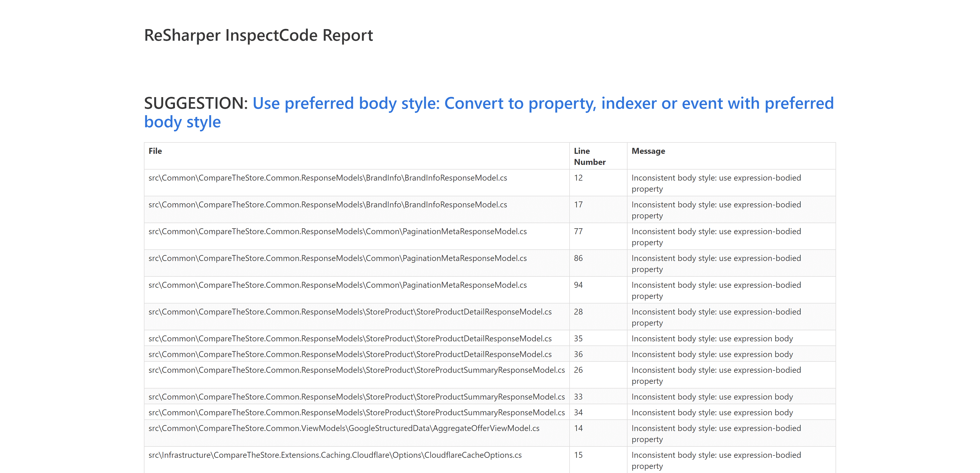
Task: Click 'use expression body' message in line 33 row
Action: coord(712,396)
